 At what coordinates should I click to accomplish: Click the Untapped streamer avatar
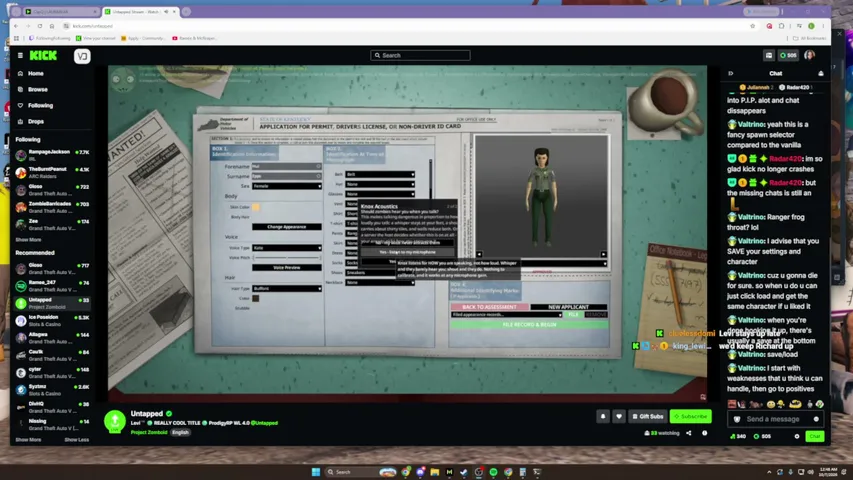(115, 422)
